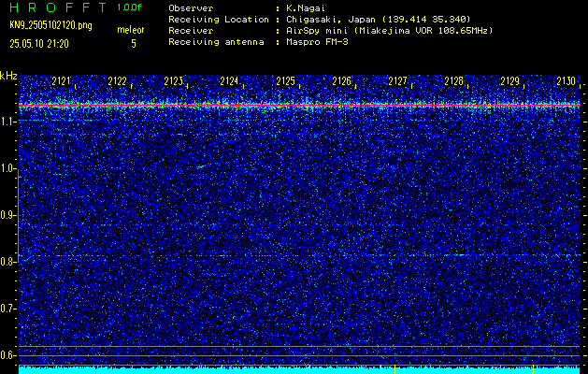588x374 pixels.
Task: Select the 0.8 frequency axis label
Action: point(7,262)
